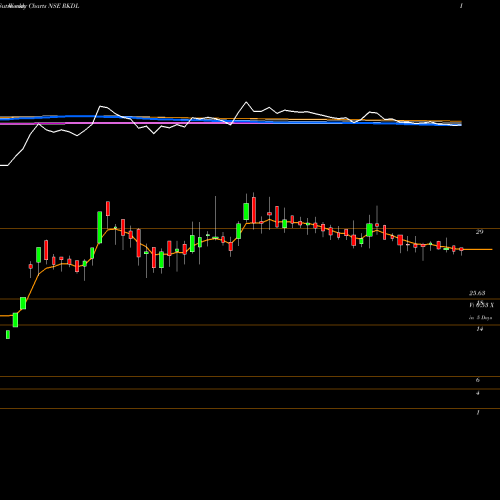The image size is (500, 500).
Task: Select the 'in 5 Days' text label
Action: pyautogui.click(x=480, y=318)
